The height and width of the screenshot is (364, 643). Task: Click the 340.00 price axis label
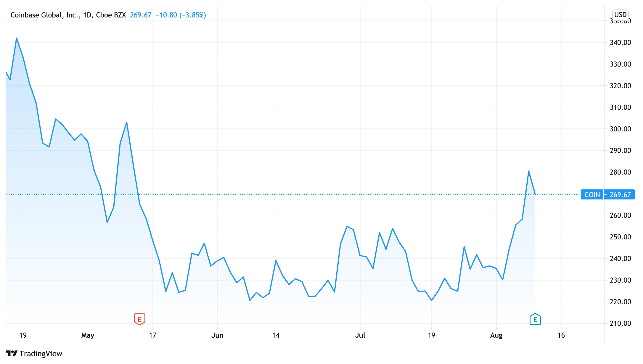point(621,43)
